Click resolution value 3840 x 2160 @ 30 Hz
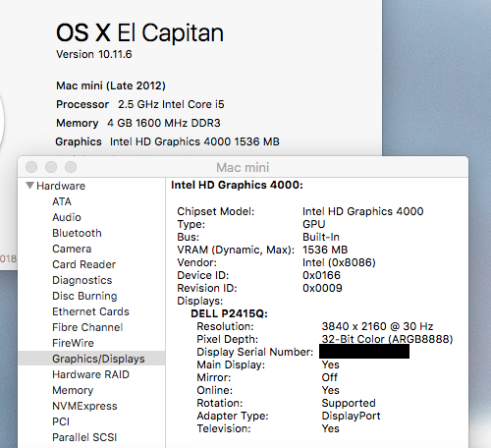The width and height of the screenshot is (491, 448). (x=377, y=326)
